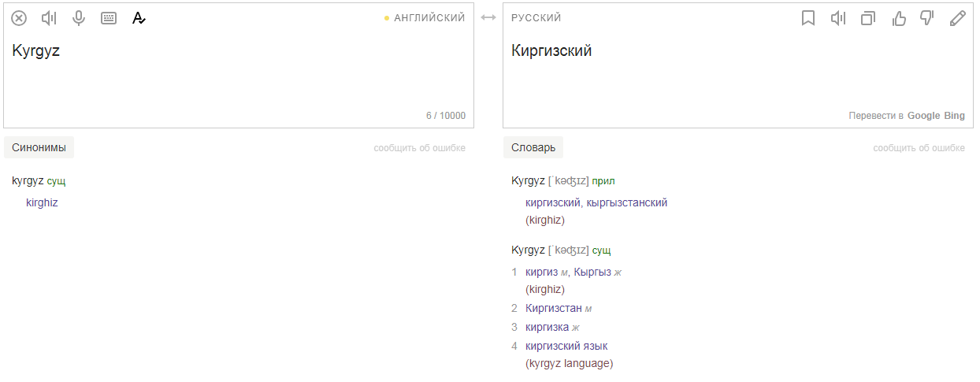Image resolution: width=980 pixels, height=382 pixels.
Task: Toggle the spell-check icon in source toolbar
Action: (139, 18)
